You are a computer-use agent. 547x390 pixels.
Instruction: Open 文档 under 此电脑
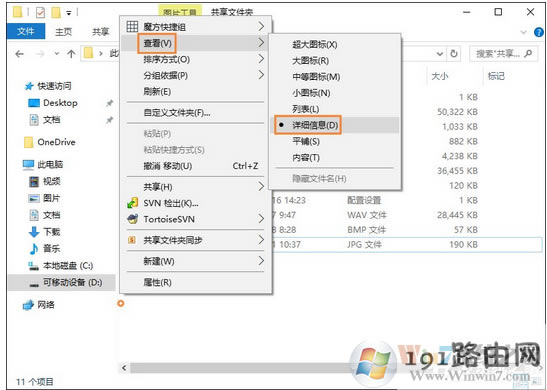(x=52, y=215)
